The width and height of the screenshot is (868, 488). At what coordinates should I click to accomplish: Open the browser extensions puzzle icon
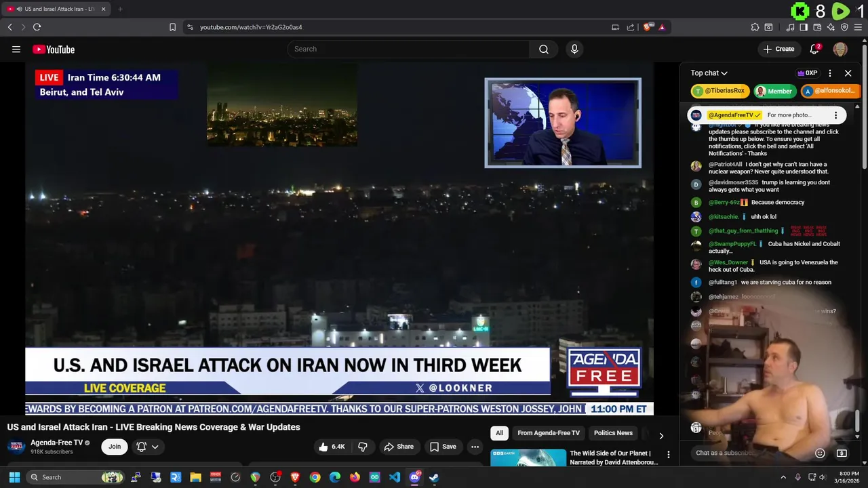755,27
